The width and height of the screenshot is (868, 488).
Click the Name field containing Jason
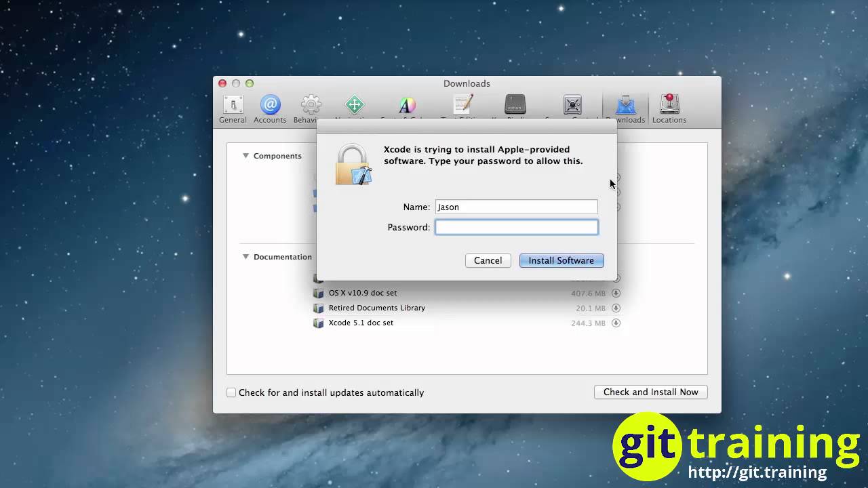(517, 207)
